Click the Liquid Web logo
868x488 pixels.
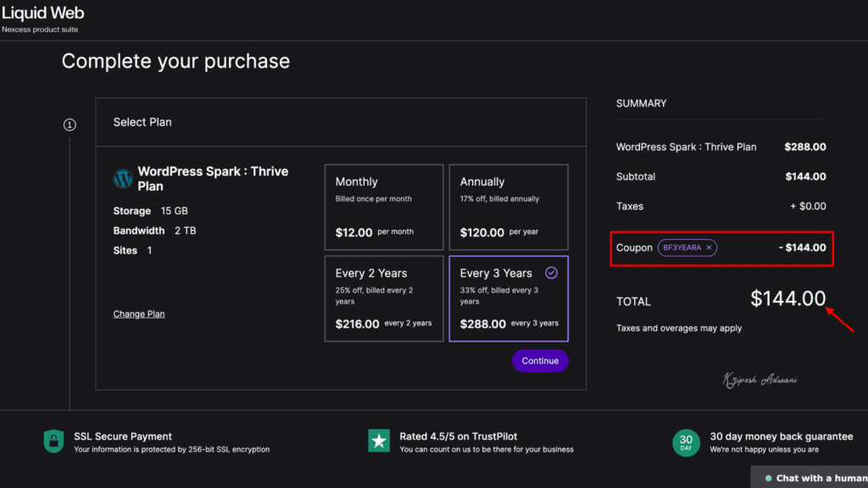coord(42,13)
